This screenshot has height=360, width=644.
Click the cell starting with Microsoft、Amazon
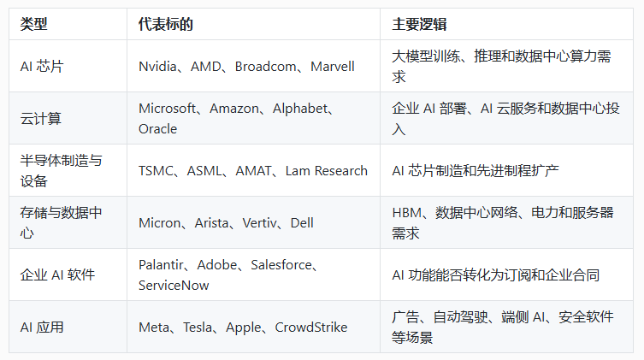click(x=253, y=118)
